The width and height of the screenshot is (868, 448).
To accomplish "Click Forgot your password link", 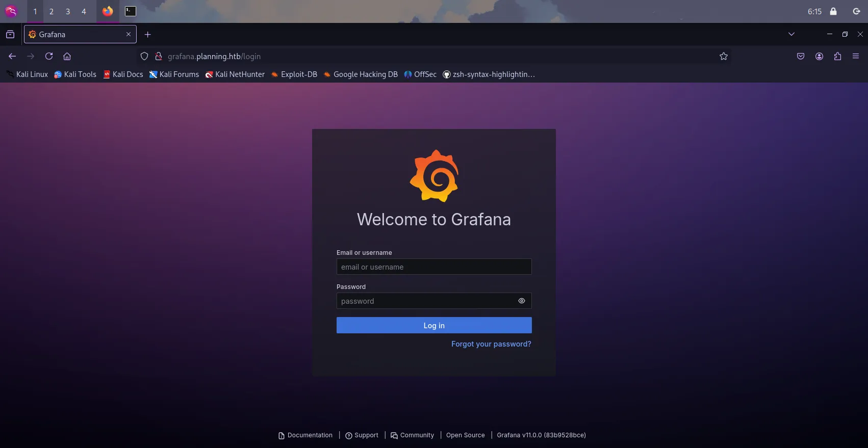I will (491, 344).
